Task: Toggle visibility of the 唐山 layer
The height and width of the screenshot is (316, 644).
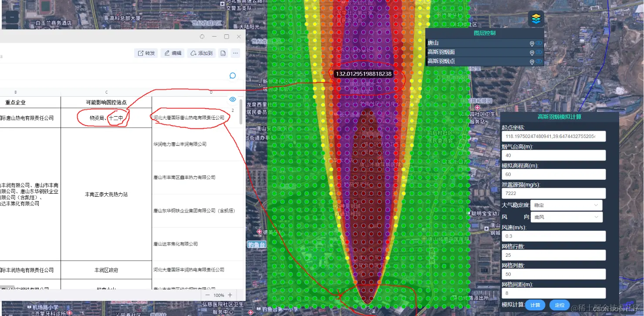Action: (x=539, y=43)
